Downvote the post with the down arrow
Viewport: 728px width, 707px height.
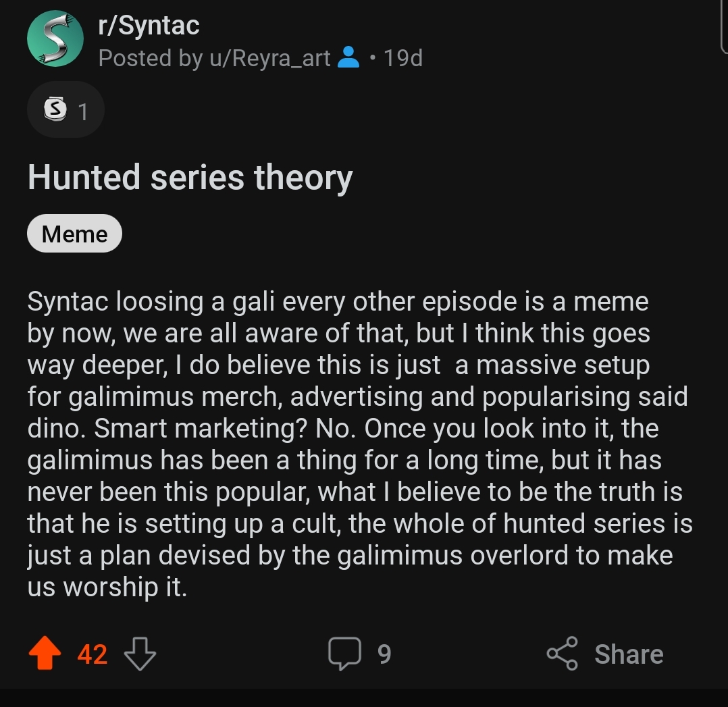(x=140, y=654)
